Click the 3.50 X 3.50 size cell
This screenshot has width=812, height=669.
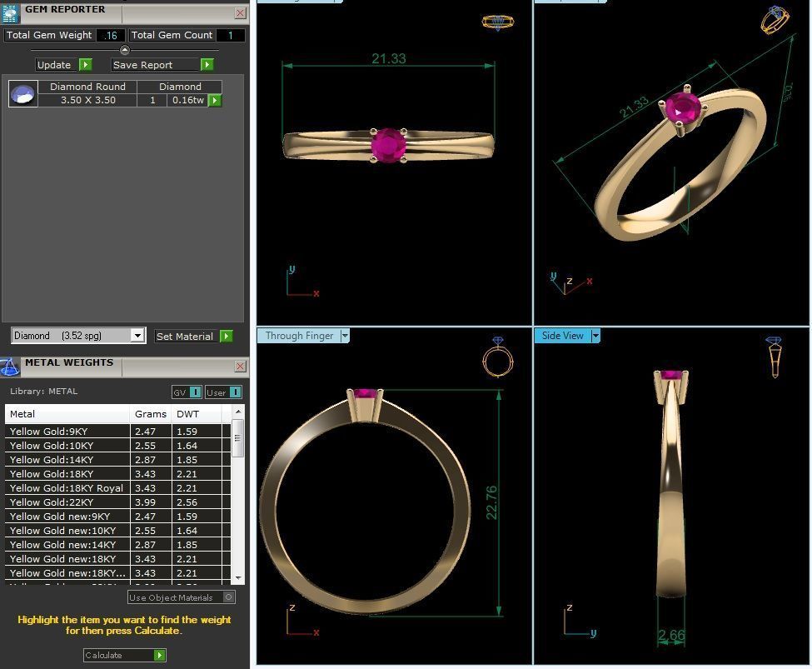87,100
